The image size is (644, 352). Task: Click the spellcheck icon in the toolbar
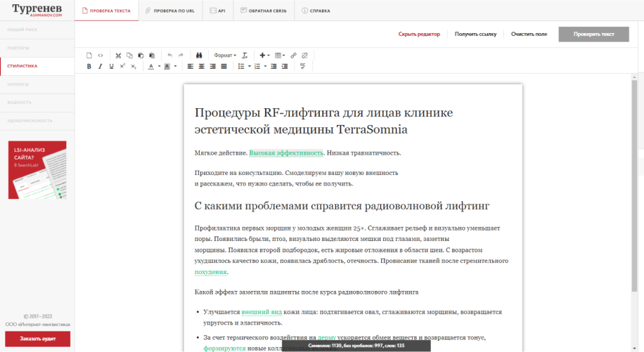(303, 66)
